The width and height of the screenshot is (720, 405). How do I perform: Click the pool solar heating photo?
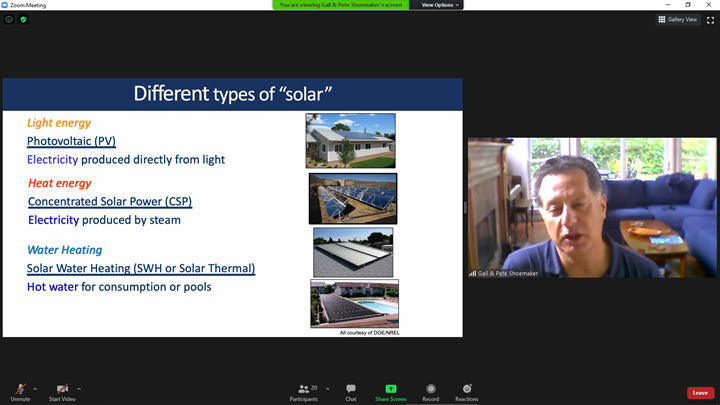point(354,304)
